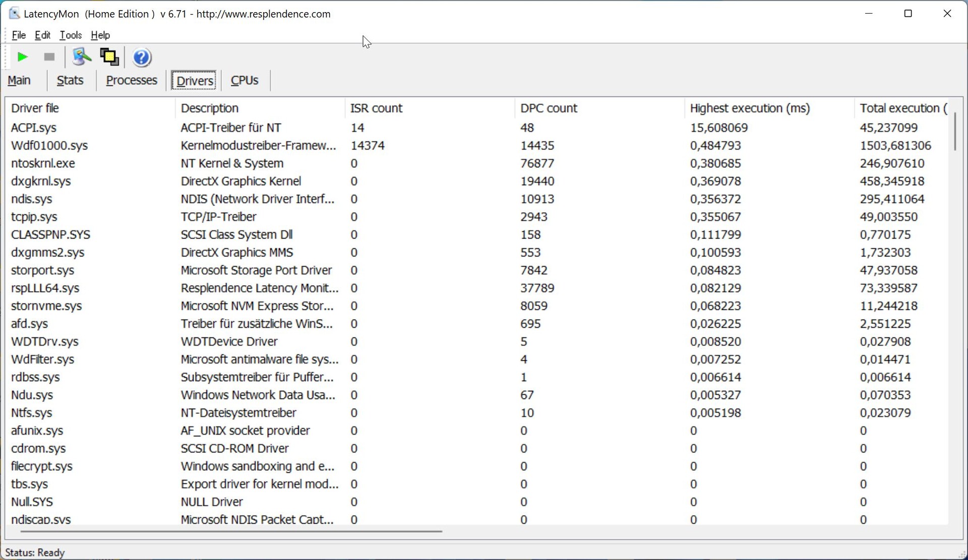Click LatencyMon app icon in title bar

coord(14,14)
